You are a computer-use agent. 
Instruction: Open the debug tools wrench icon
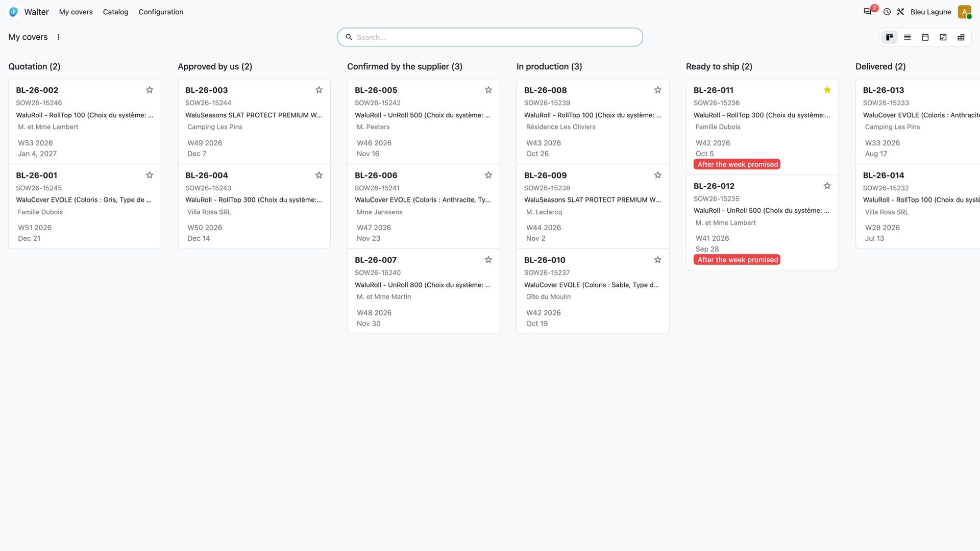click(900, 12)
